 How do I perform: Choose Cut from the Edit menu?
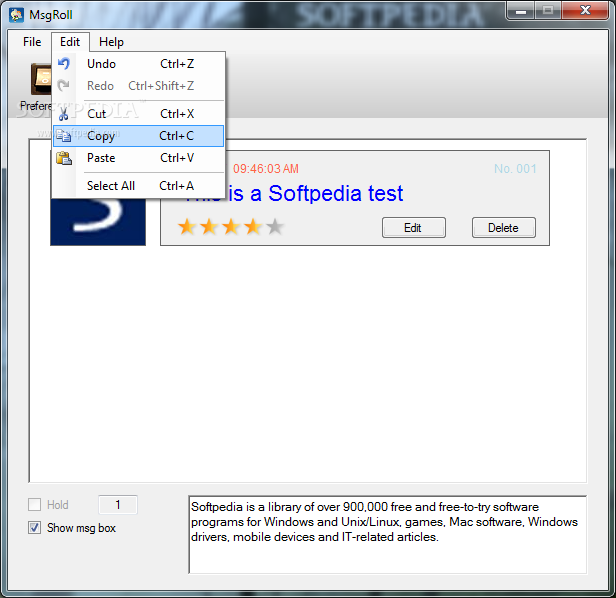138,114
